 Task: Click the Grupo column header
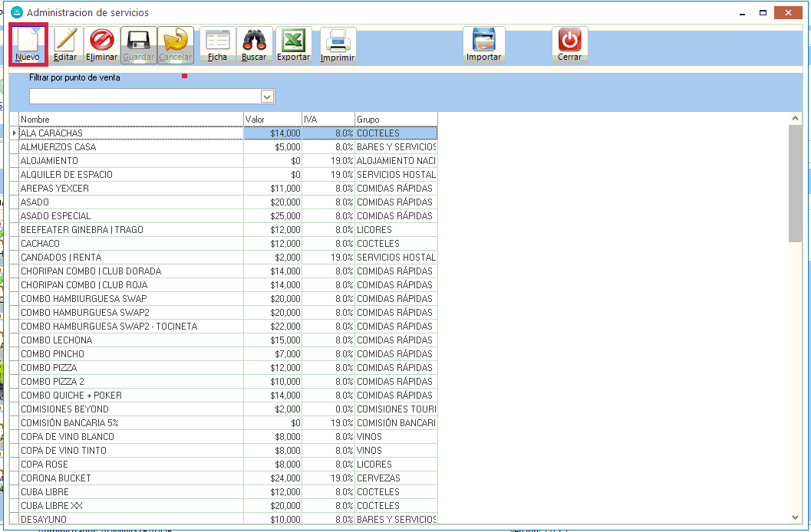pos(395,120)
